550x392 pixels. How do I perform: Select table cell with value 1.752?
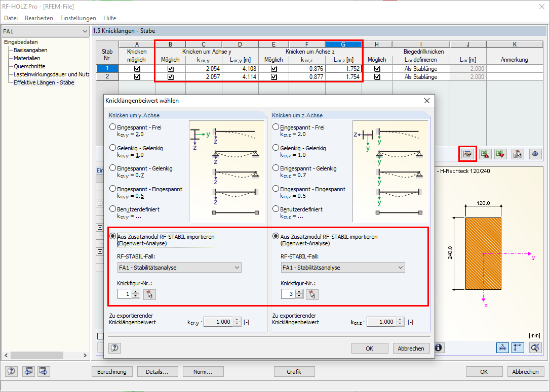(x=343, y=69)
